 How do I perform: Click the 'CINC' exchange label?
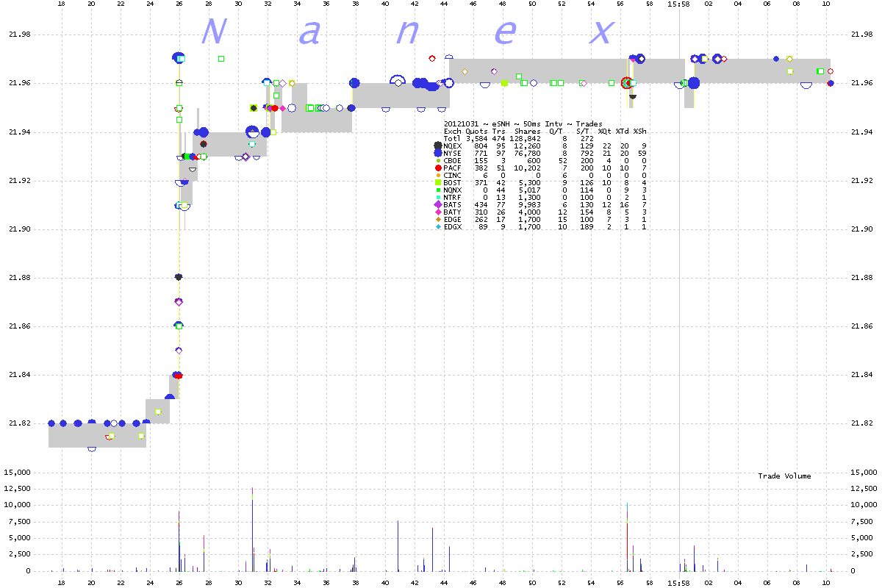[452, 175]
